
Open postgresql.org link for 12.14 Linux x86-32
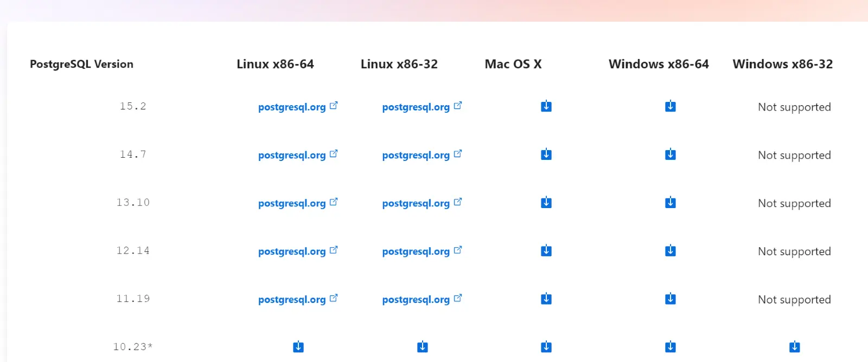[422, 251]
